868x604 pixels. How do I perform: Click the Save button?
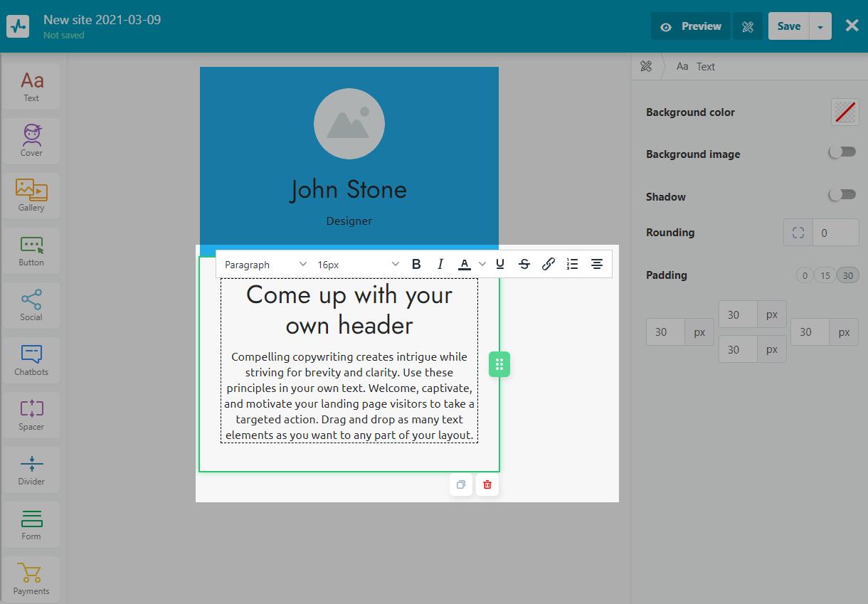click(788, 26)
